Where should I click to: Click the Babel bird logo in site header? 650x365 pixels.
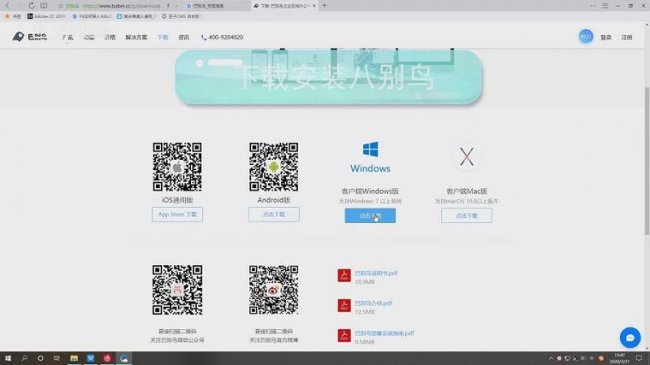[29, 37]
